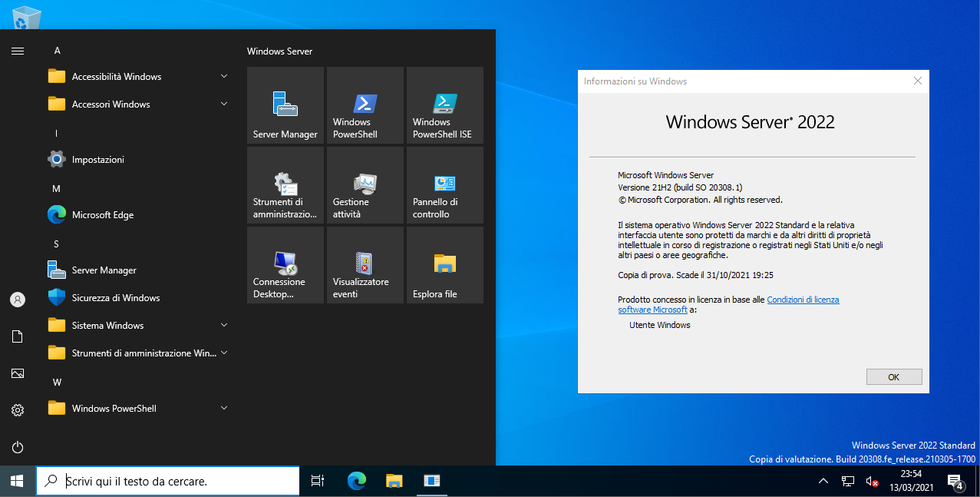This screenshot has width=980, height=497.
Task: Select the winver app on the taskbar
Action: point(432,481)
